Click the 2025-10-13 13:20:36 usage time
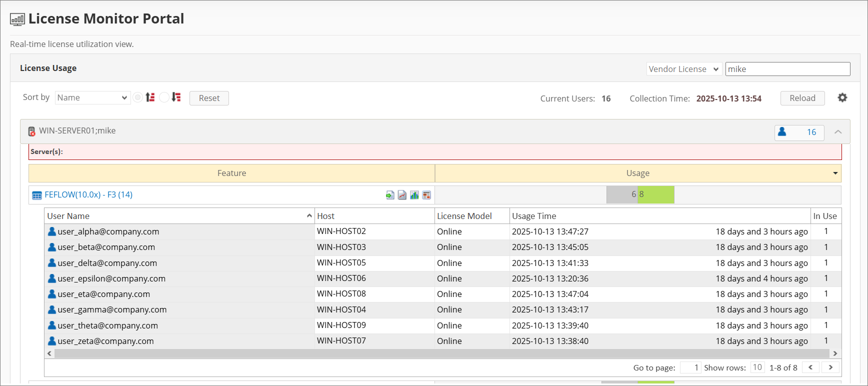Viewport: 868px width, 386px height. pyautogui.click(x=550, y=278)
